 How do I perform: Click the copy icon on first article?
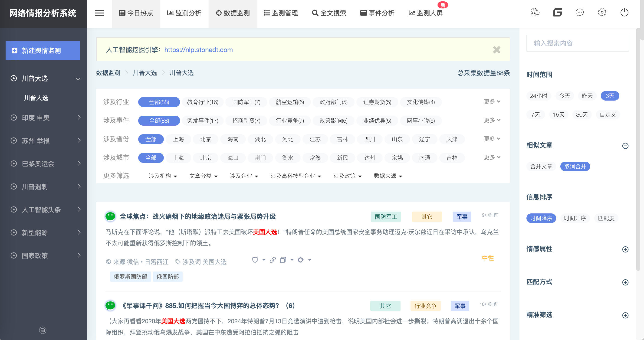(283, 260)
